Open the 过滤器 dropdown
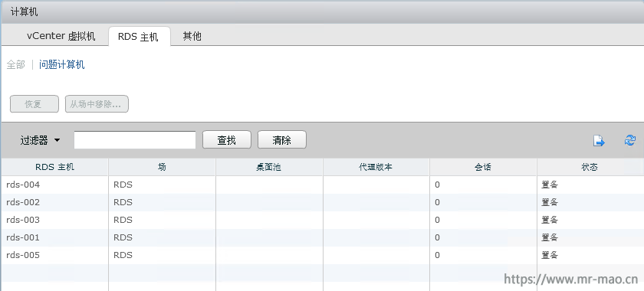644x291 pixels. click(x=40, y=141)
